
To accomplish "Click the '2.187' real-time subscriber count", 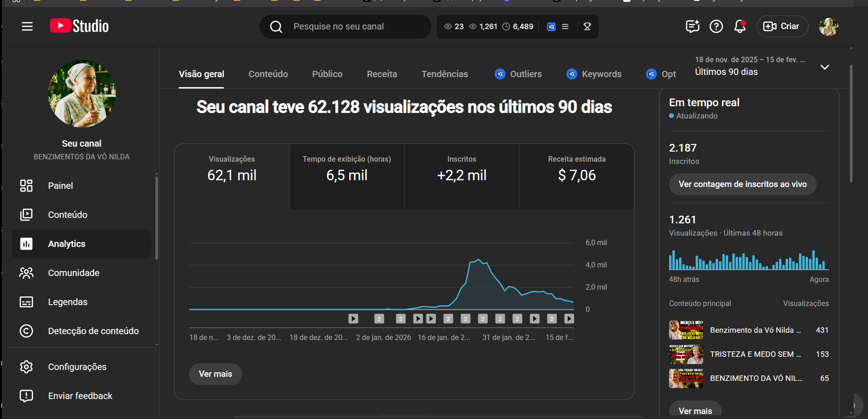I will click(x=683, y=148).
